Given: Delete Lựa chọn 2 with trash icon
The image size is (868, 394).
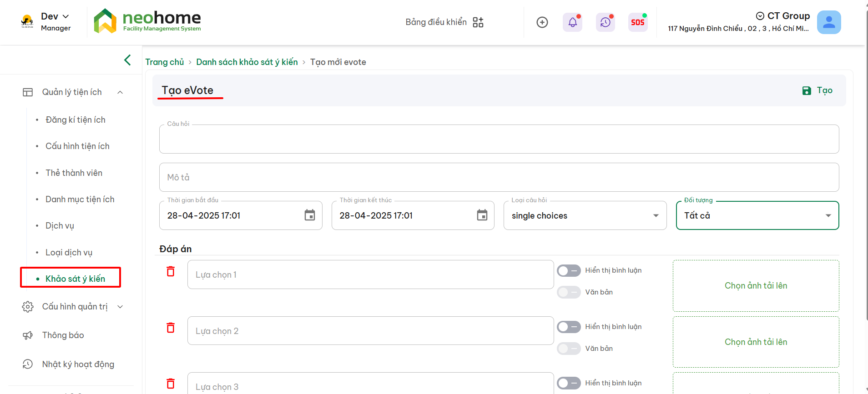Looking at the screenshot, I should pyautogui.click(x=171, y=328).
